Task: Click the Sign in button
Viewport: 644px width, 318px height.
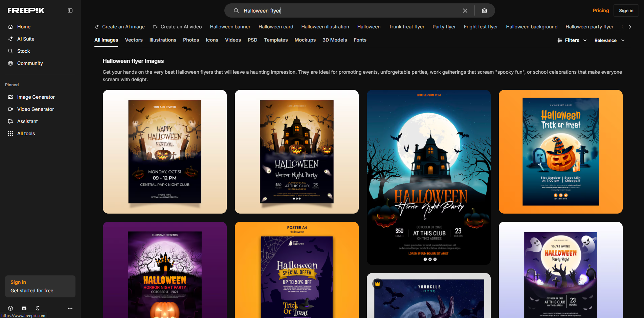Action: (x=626, y=10)
